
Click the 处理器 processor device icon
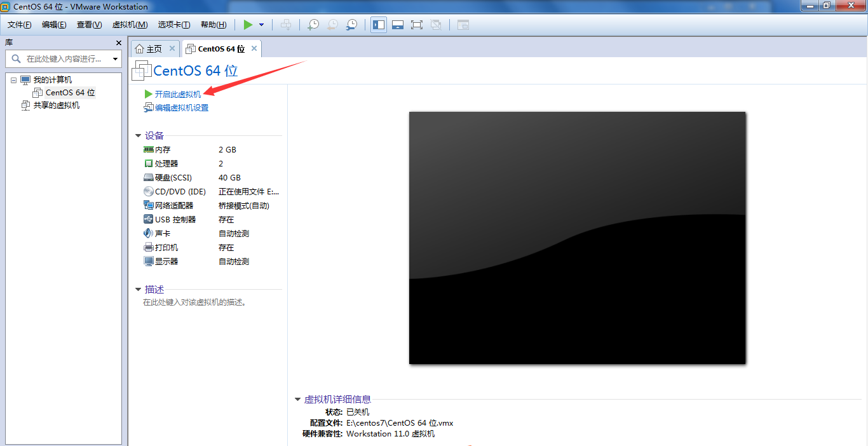tap(149, 164)
